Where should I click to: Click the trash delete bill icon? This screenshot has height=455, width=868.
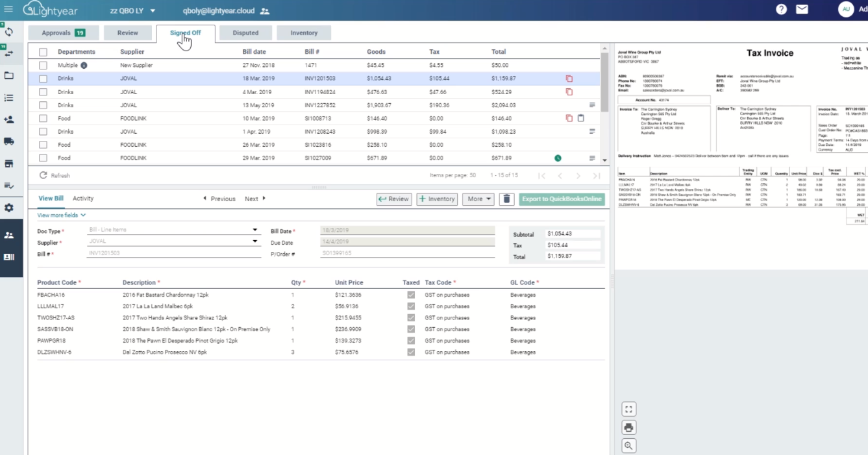[x=507, y=199]
